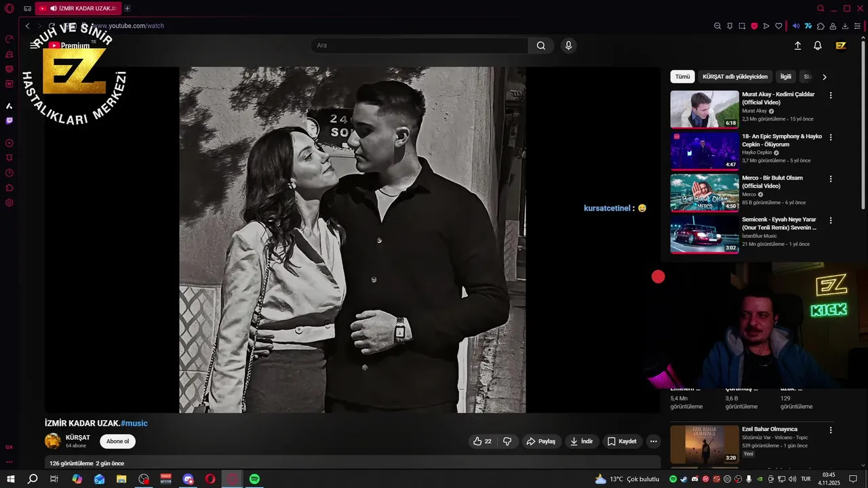Open the extensions puzzle-piece icon
The image size is (868, 488).
click(x=821, y=26)
